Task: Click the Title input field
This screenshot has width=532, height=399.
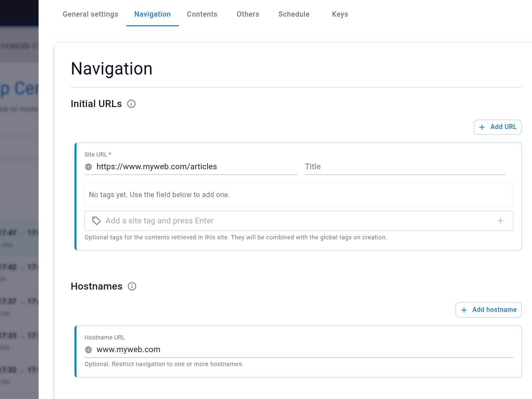Action: point(405,167)
